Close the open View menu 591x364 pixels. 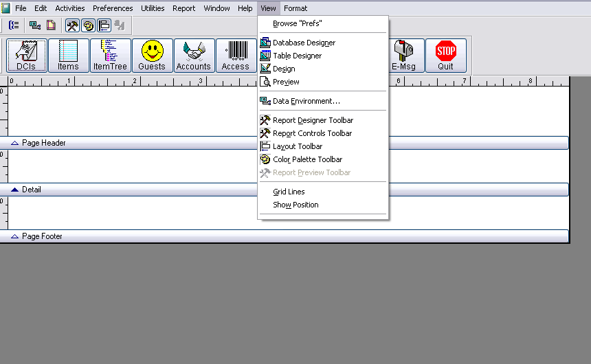tap(269, 8)
